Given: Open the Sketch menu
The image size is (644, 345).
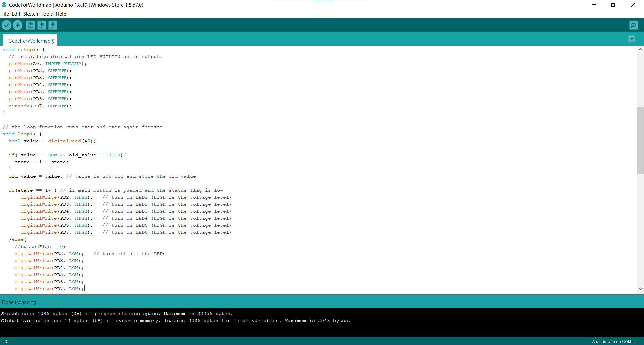Looking at the screenshot, I should (31, 14).
